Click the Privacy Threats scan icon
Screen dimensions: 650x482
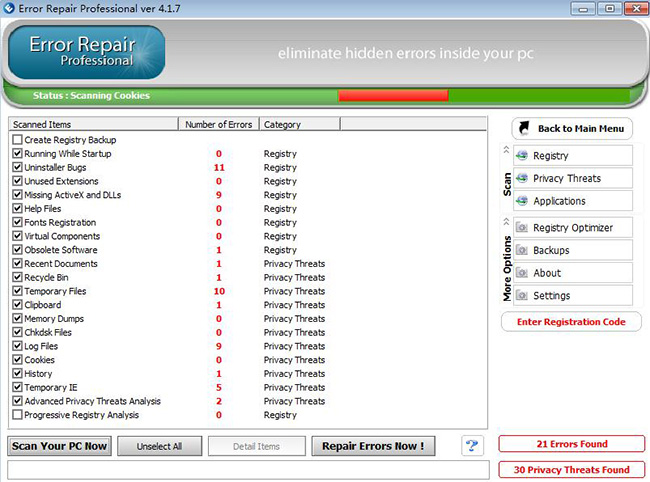coord(522,178)
